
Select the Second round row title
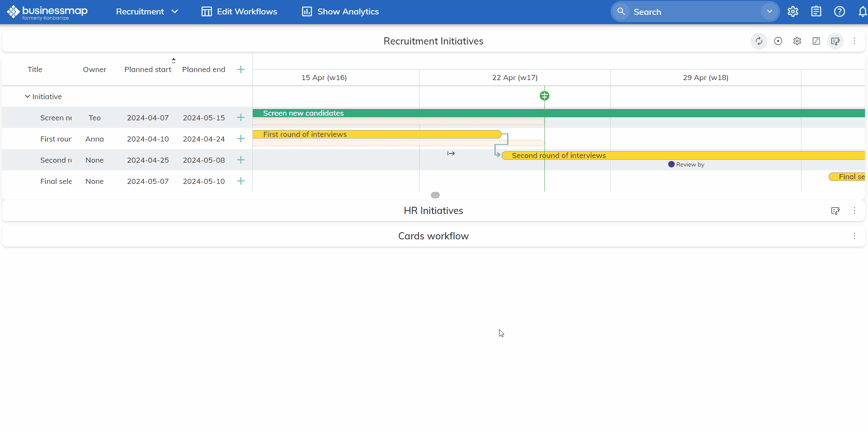click(x=56, y=160)
